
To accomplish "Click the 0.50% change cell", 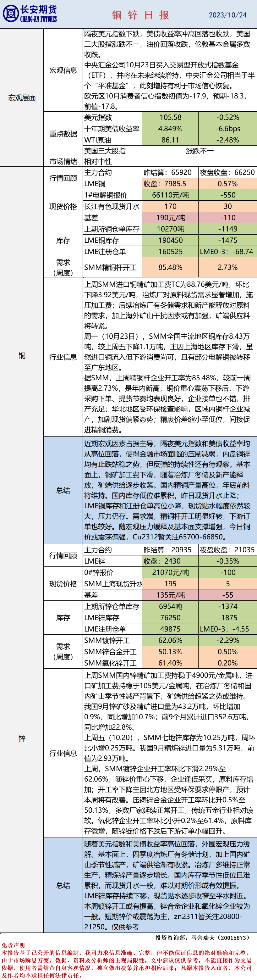I will coord(227,652).
